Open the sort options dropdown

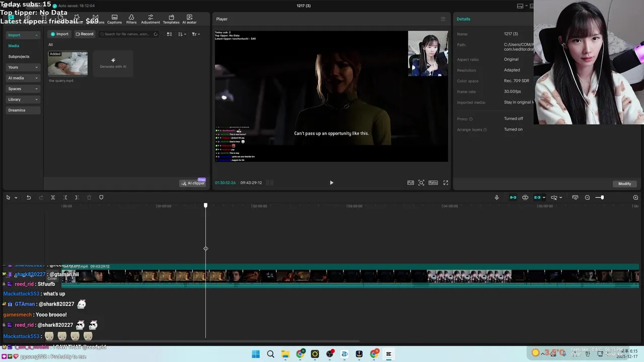tap(182, 34)
